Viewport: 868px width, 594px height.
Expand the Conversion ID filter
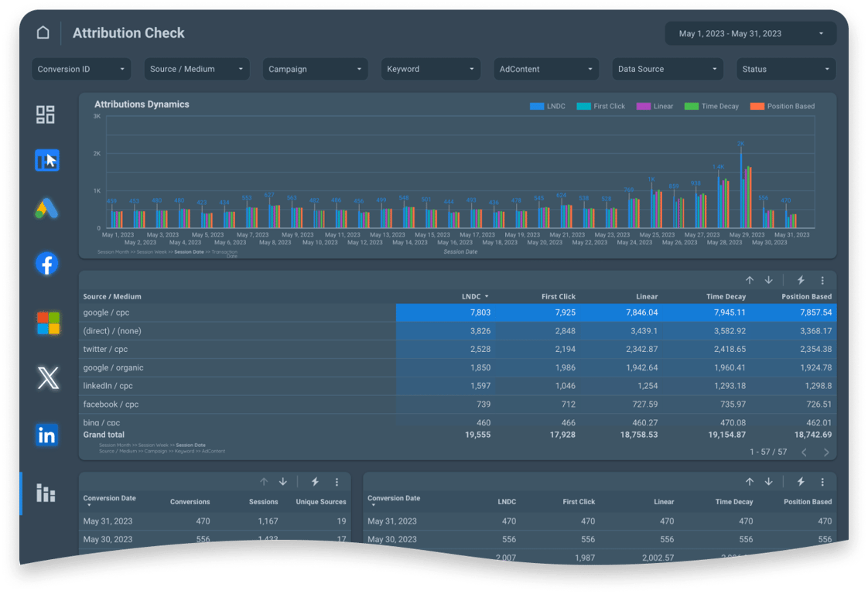click(x=81, y=69)
